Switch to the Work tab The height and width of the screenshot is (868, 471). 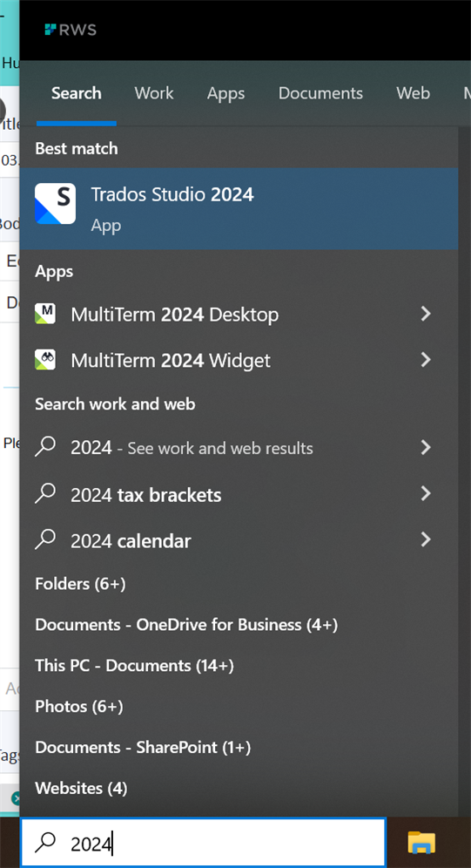tap(154, 93)
